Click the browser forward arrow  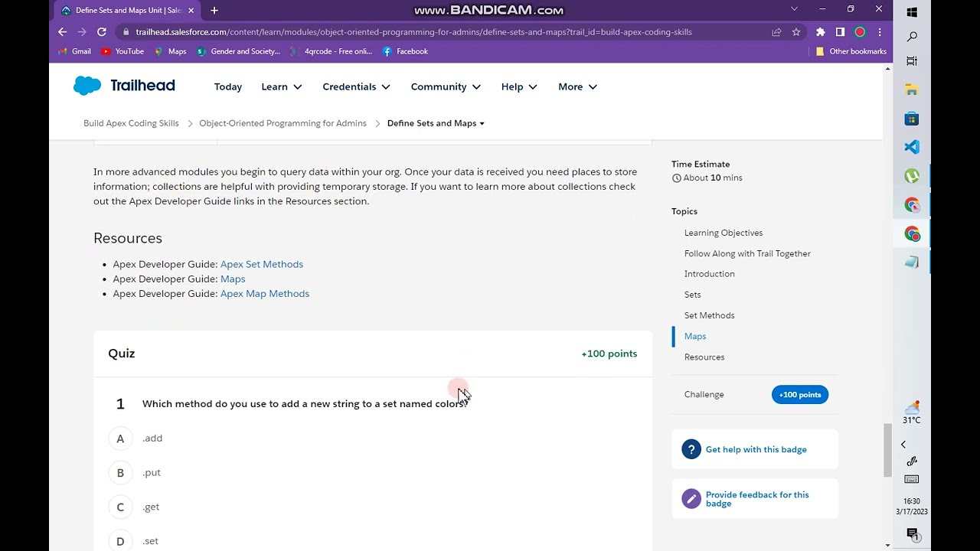click(82, 32)
